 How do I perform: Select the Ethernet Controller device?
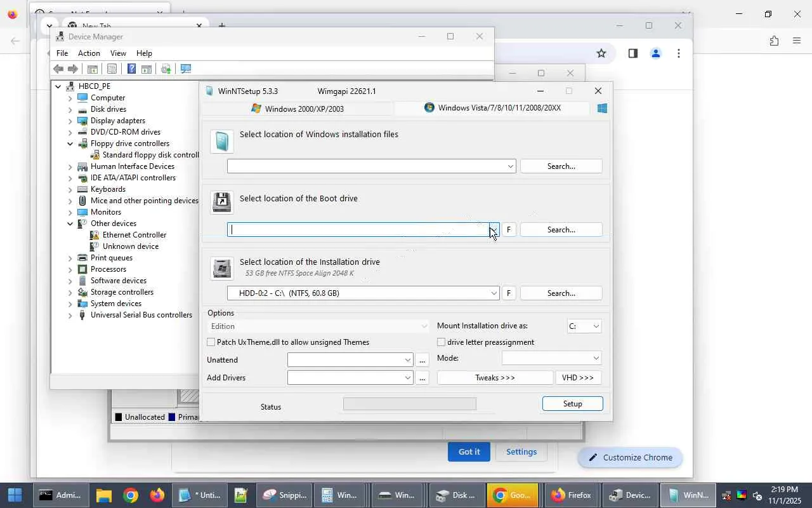pyautogui.click(x=134, y=235)
